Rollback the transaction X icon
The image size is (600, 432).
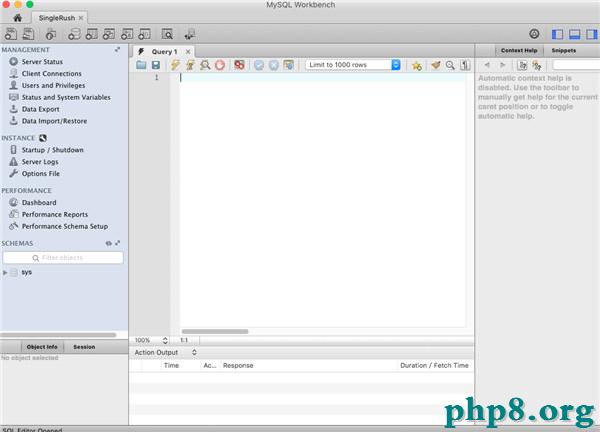[274, 65]
